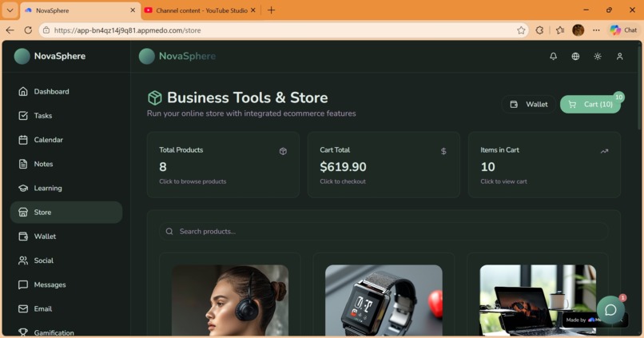The image size is (644, 338).
Task: Click the box icon beside Business Tools
Action: tap(155, 97)
